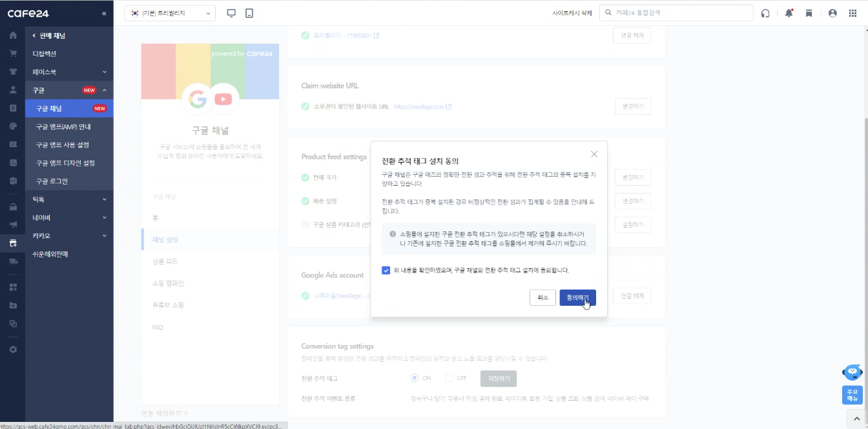Switch to desktop preview monitor icon
Image resolution: width=868 pixels, height=429 pixels.
coord(232,13)
